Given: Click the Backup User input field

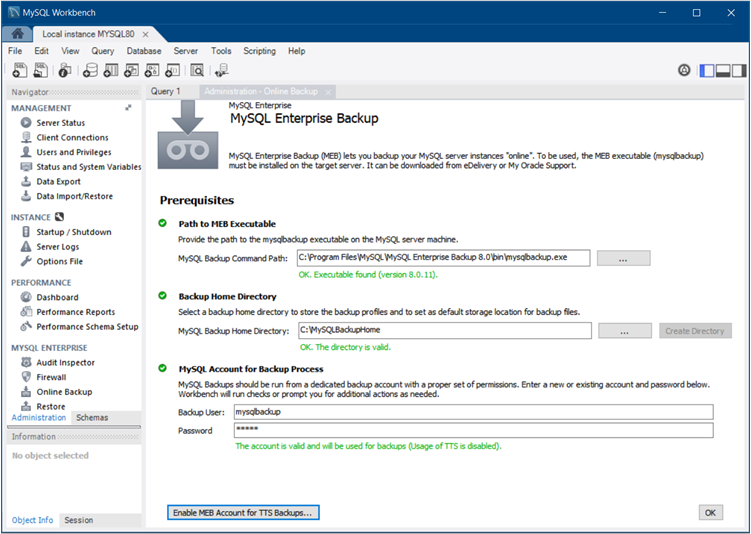Looking at the screenshot, I should (472, 411).
